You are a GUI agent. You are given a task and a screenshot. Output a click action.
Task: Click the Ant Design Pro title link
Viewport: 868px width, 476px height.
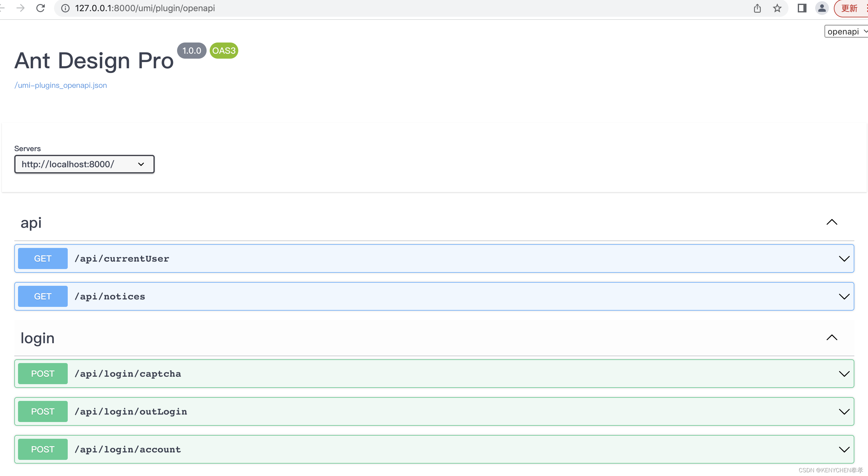(x=94, y=58)
